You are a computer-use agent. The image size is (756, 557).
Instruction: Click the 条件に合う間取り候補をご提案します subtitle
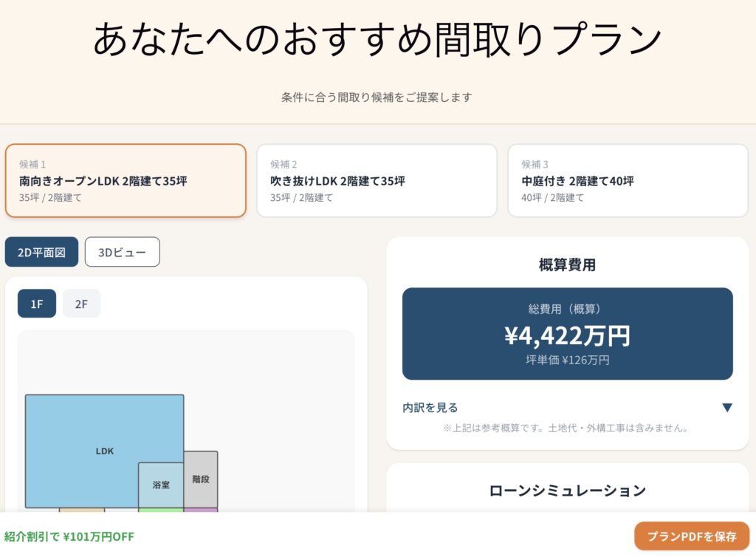[377, 97]
